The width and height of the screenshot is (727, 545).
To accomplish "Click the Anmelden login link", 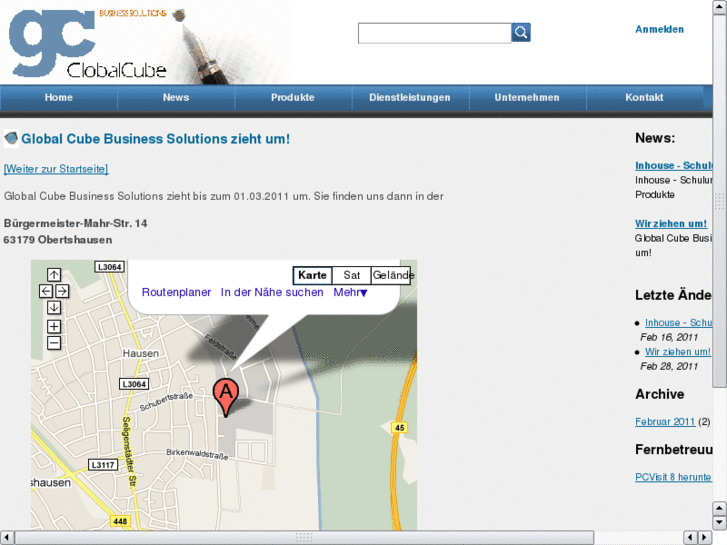I will [659, 29].
